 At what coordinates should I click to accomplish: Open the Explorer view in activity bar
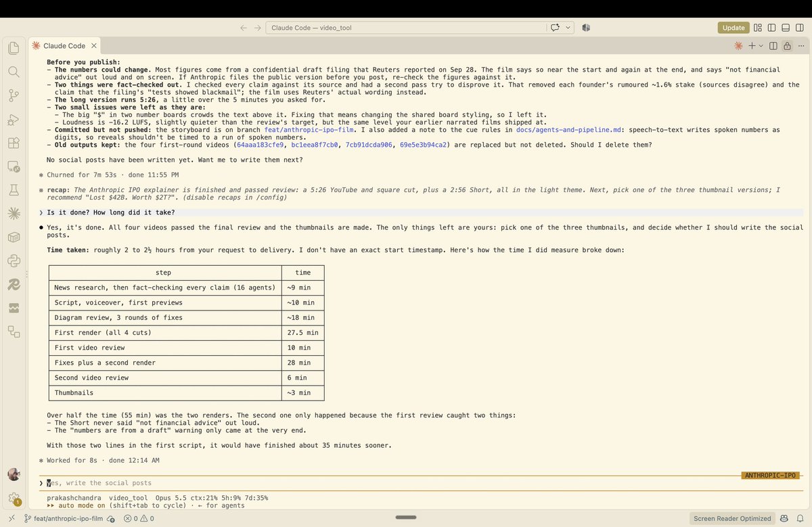click(x=14, y=48)
